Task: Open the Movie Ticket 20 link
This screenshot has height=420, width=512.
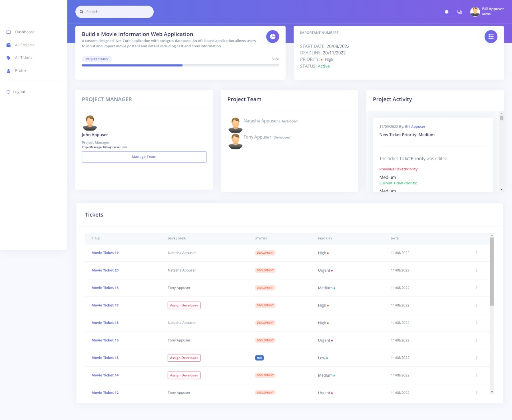Action: [x=105, y=270]
